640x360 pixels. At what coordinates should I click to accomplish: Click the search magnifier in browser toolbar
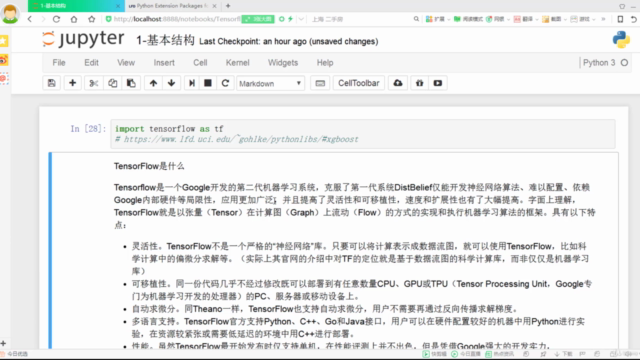[x=416, y=19]
